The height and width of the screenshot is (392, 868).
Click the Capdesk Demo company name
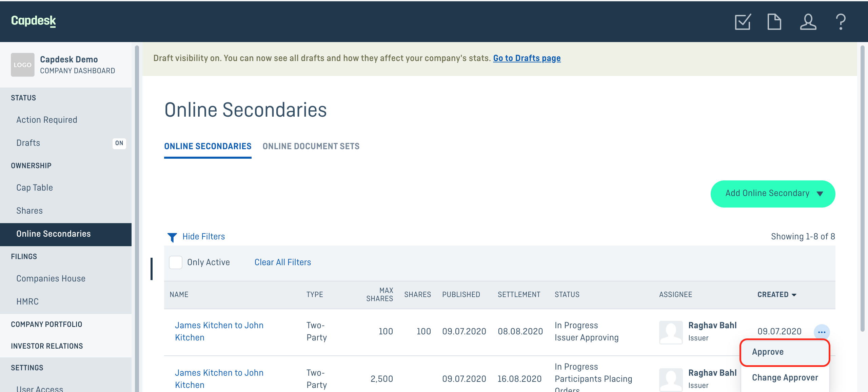[69, 60]
